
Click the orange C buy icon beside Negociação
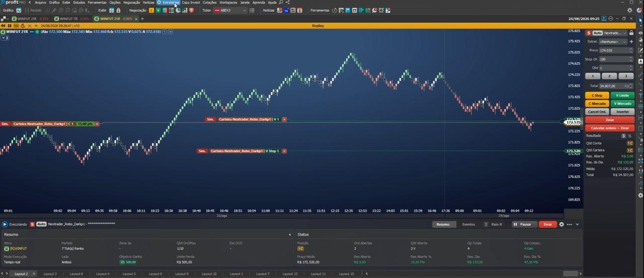point(151,10)
